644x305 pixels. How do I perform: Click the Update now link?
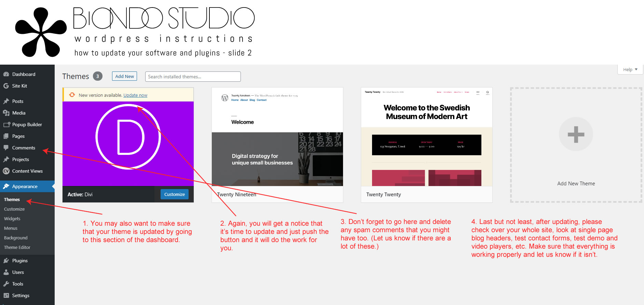(135, 95)
